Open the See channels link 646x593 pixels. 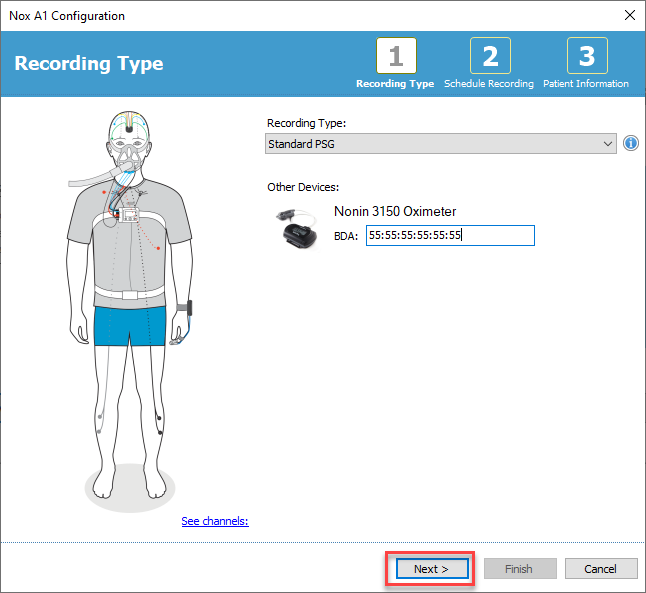click(215, 521)
